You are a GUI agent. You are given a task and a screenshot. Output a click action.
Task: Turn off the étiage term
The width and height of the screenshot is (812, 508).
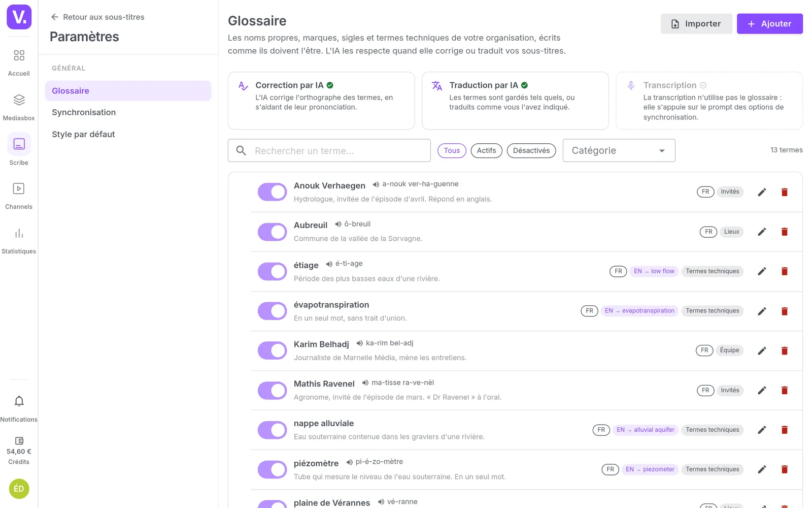[x=273, y=271]
